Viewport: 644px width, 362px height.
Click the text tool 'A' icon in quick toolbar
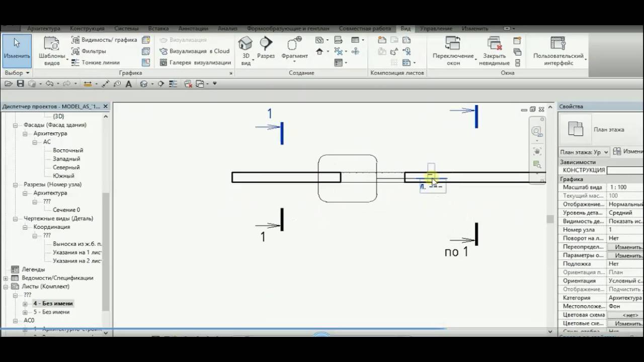(x=129, y=84)
